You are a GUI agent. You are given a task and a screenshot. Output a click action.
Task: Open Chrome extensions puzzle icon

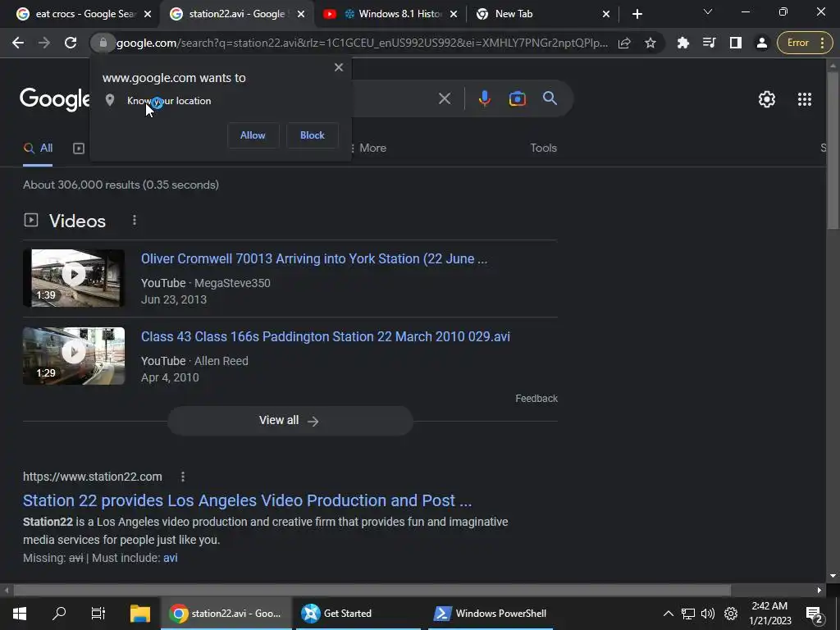(x=683, y=43)
